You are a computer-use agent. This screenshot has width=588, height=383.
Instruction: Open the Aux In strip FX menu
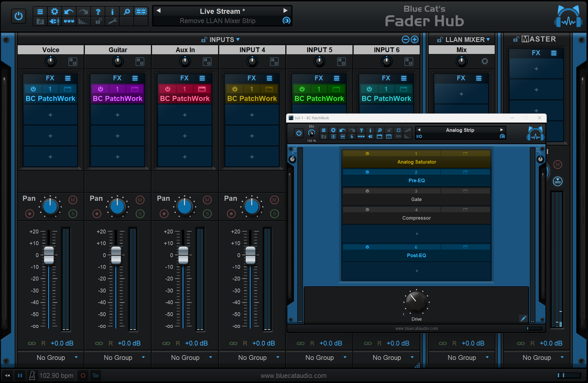click(202, 78)
